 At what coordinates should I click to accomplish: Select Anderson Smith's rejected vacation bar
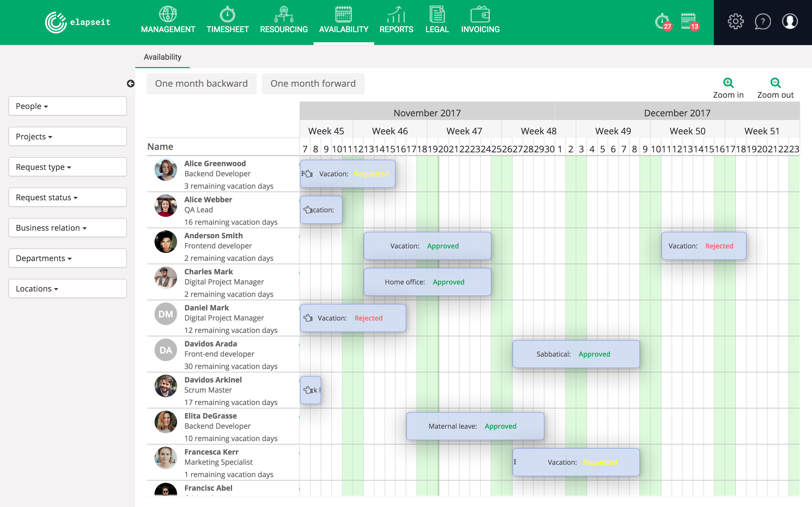tap(704, 246)
